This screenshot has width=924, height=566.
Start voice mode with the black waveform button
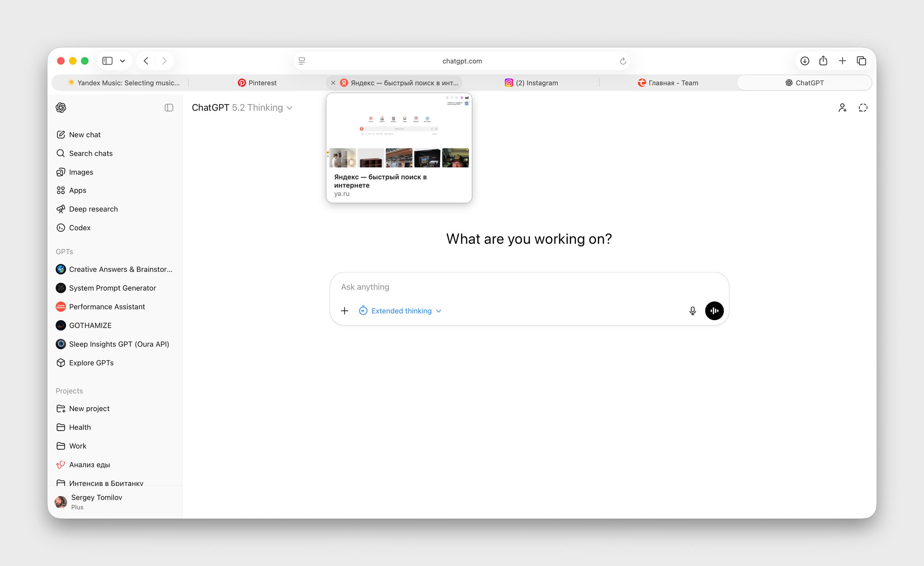(x=714, y=311)
